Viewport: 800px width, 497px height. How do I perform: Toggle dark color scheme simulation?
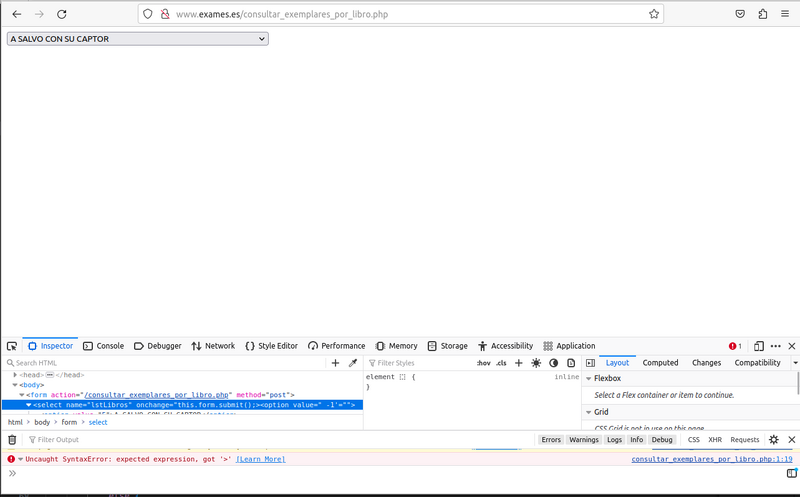(x=554, y=363)
